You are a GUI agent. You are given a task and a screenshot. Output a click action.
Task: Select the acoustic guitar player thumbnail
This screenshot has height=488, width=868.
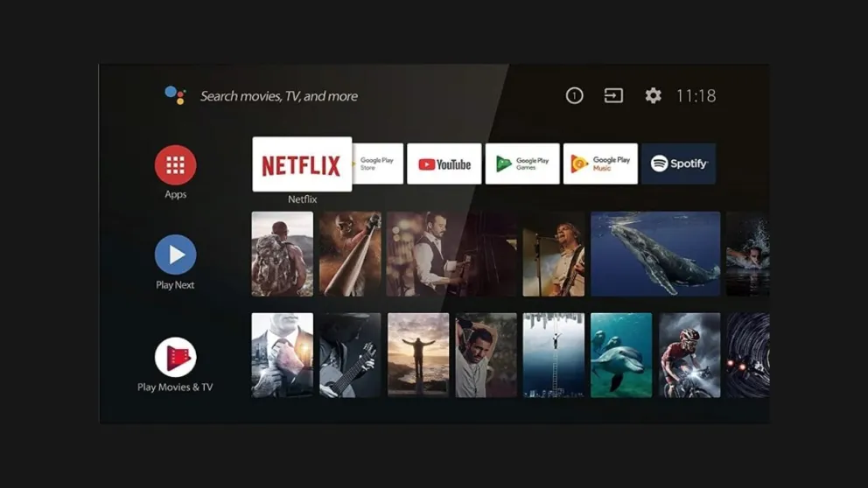350,355
